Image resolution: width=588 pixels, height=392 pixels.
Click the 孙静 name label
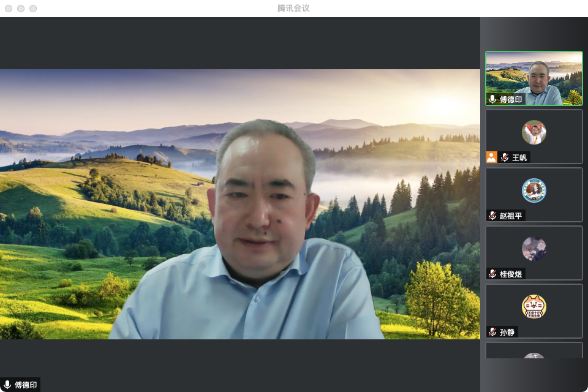pyautogui.click(x=507, y=332)
